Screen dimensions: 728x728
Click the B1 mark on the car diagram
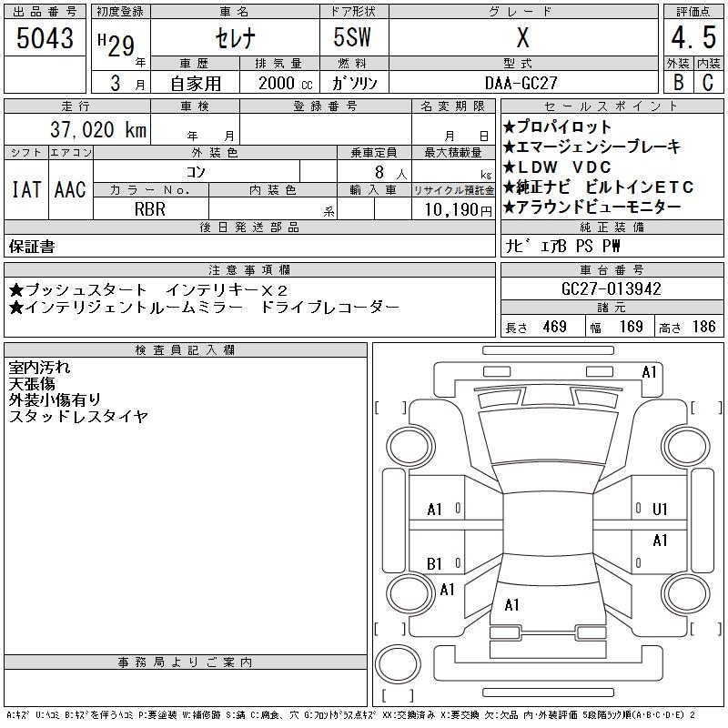pos(434,563)
